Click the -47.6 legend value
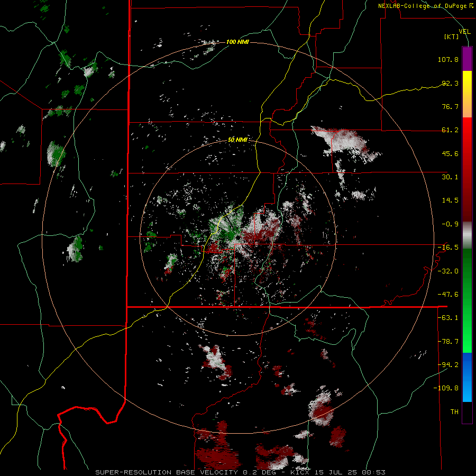The image size is (476, 476). (x=448, y=295)
